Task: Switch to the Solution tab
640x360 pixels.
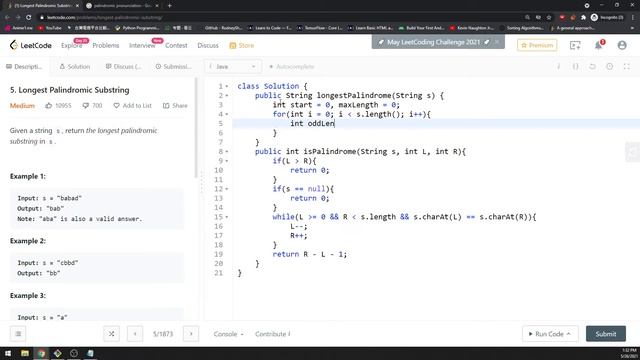Action: 75,67
